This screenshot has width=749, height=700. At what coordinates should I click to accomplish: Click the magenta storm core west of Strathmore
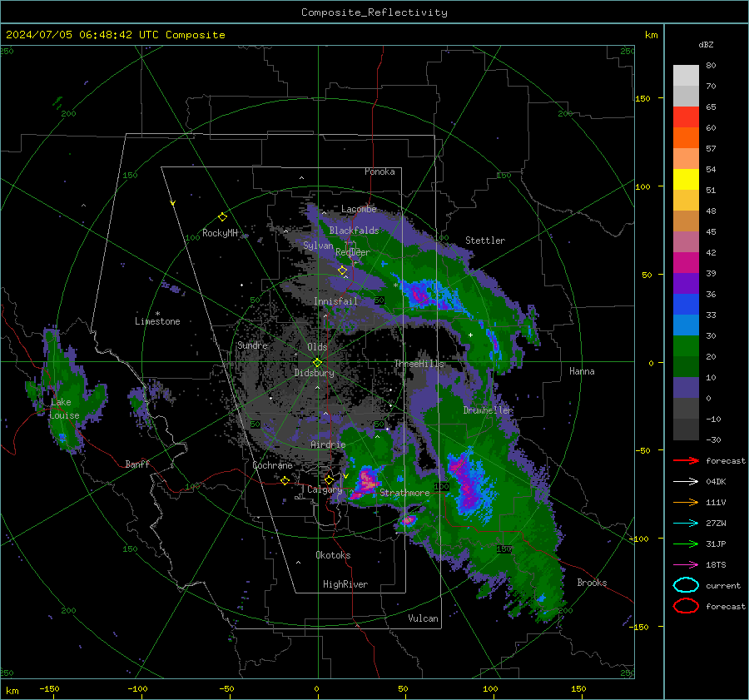(x=367, y=481)
